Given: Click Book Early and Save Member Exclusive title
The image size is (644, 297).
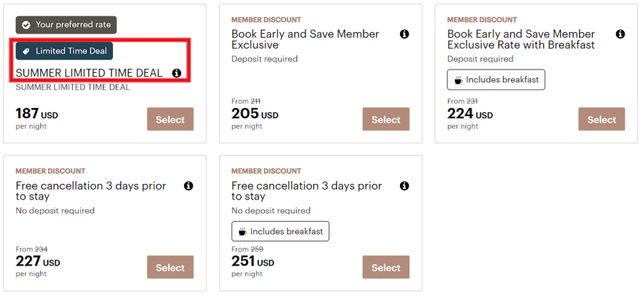Looking at the screenshot, I should [x=305, y=39].
